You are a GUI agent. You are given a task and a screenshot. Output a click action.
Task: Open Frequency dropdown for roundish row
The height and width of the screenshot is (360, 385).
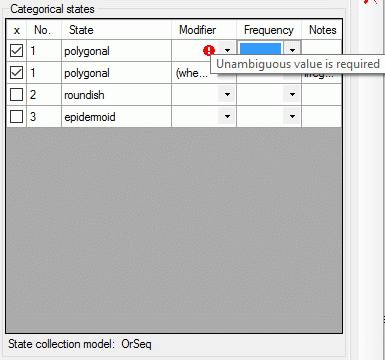click(292, 95)
